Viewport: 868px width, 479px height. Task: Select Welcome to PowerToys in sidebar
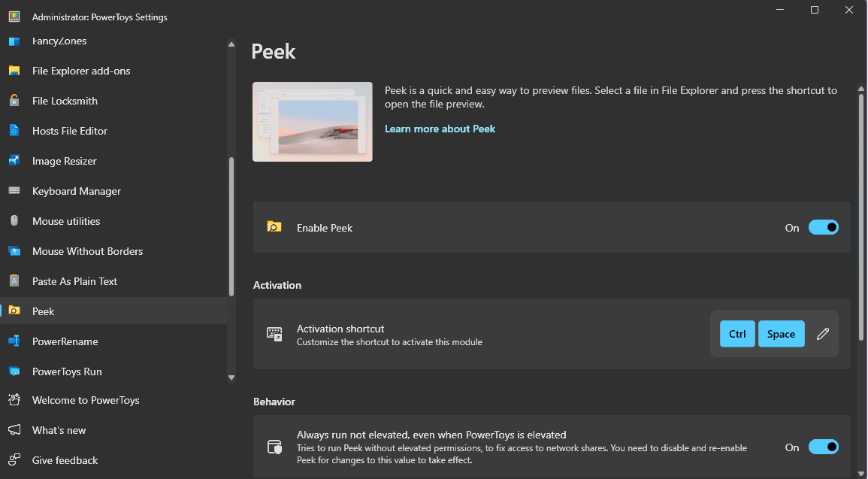click(86, 400)
